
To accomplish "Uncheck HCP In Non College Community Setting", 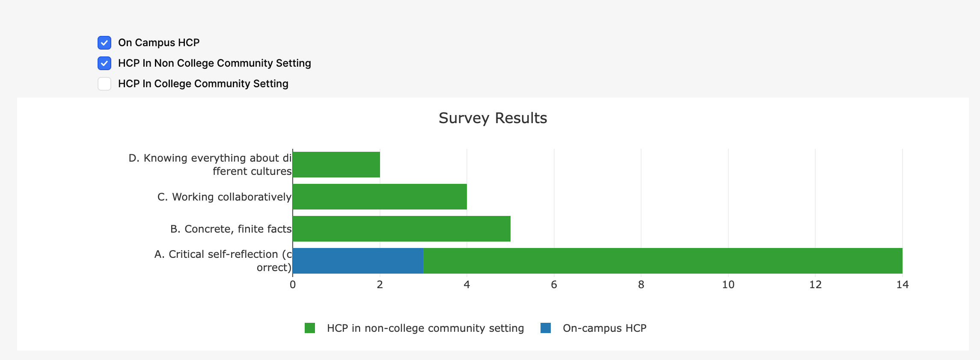I will click(x=104, y=63).
